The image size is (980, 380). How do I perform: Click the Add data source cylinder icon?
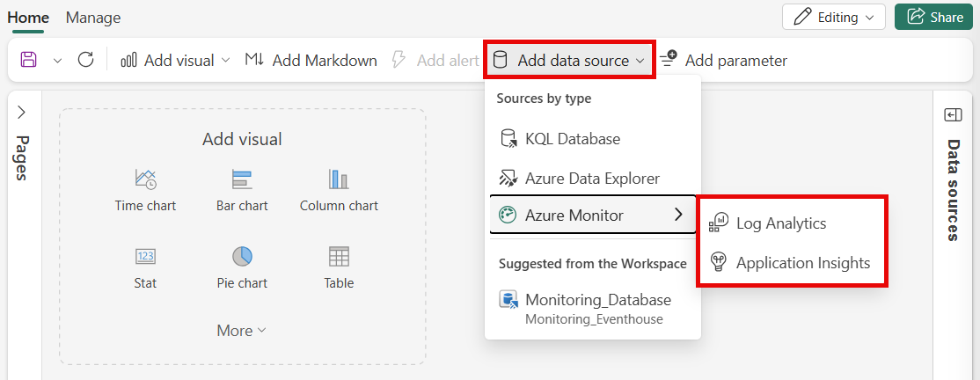500,60
